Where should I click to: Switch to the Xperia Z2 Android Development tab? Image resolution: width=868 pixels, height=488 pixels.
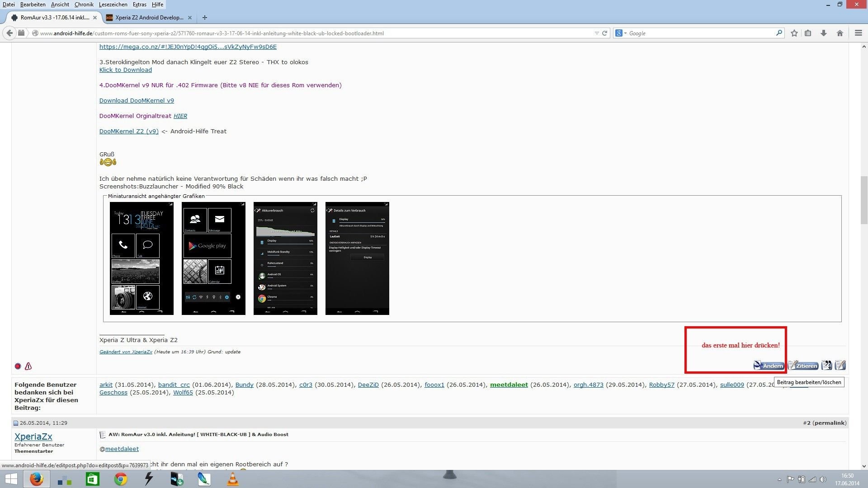coord(149,18)
